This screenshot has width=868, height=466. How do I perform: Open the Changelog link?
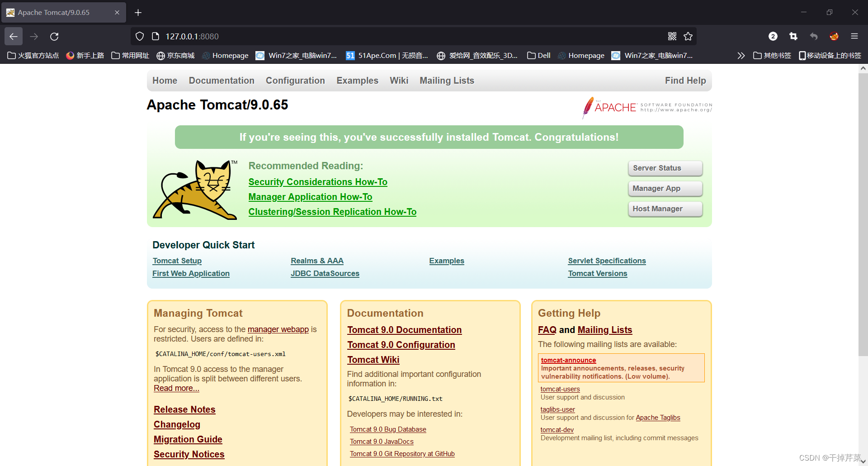[177, 424]
